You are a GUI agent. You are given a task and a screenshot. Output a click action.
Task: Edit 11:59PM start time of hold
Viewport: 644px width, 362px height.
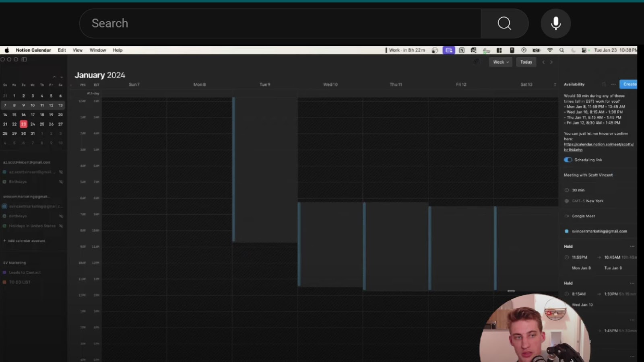tap(580, 257)
